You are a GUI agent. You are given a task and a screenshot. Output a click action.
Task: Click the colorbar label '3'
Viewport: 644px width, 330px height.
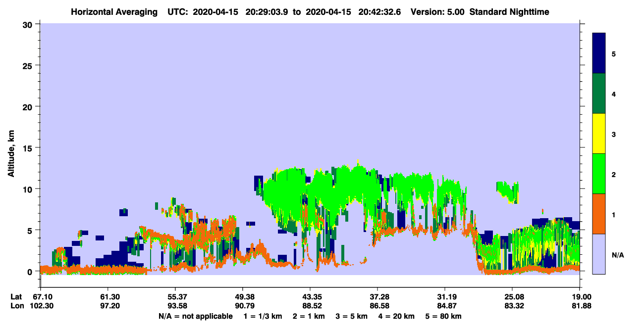click(614, 134)
